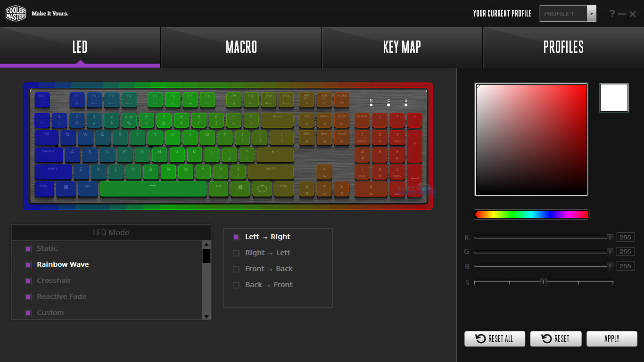644x362 pixels.
Task: Open the Profile 1 dropdown
Action: click(x=592, y=14)
